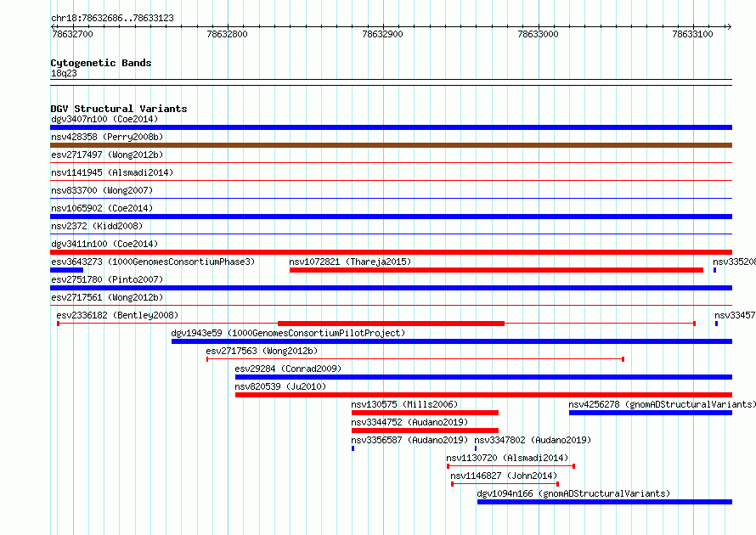Select the blue esv29284 variant bar

click(x=483, y=377)
